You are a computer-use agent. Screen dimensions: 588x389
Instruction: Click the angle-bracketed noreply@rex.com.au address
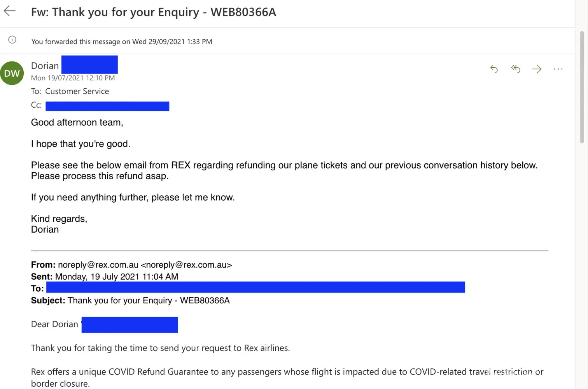coord(186,265)
